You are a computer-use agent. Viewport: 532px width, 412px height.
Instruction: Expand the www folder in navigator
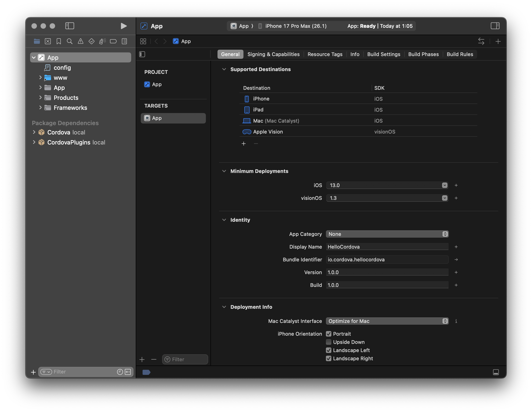tap(41, 77)
